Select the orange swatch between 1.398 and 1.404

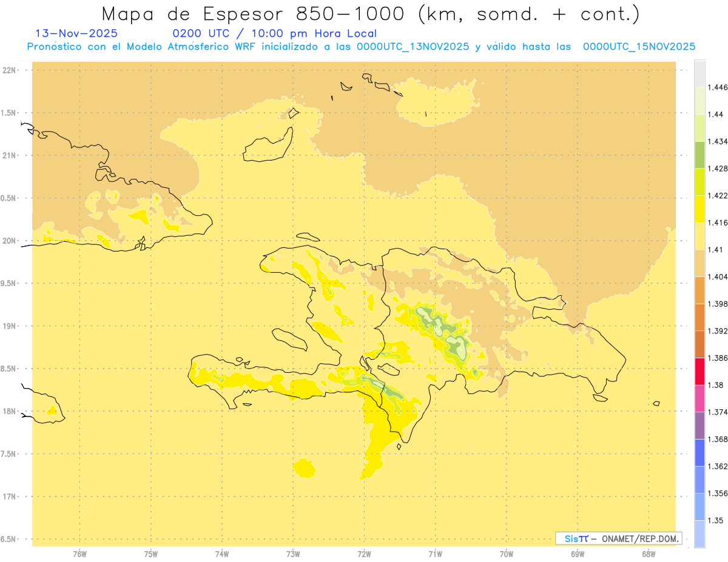[699, 290]
